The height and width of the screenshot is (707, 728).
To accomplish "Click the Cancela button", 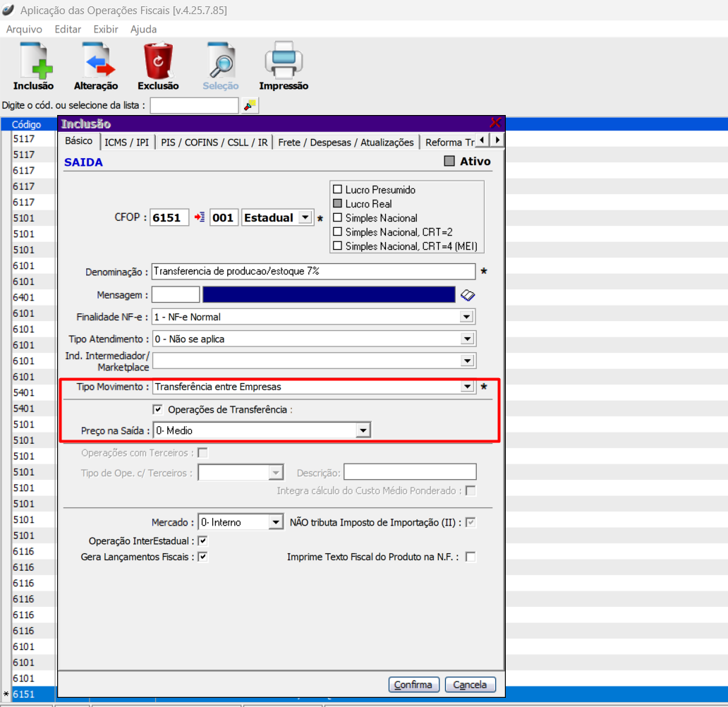I will click(471, 684).
